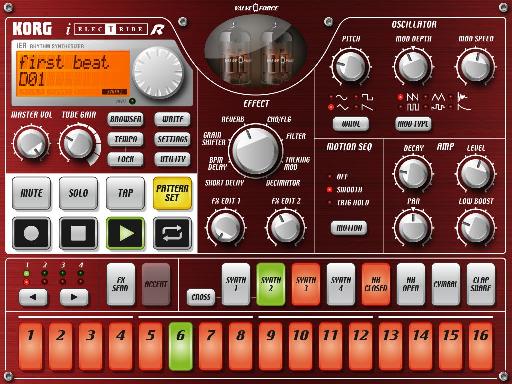Open the Browser button
Screen dimensions: 512x384
[125, 119]
